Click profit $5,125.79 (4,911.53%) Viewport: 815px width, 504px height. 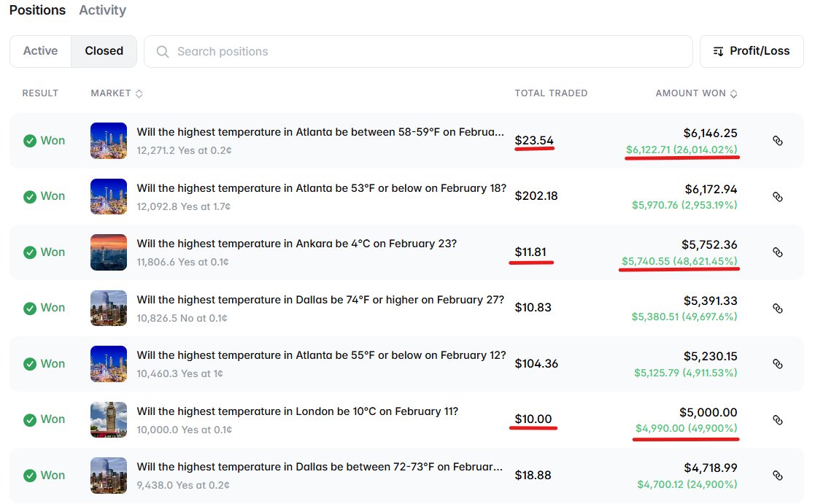(x=686, y=373)
